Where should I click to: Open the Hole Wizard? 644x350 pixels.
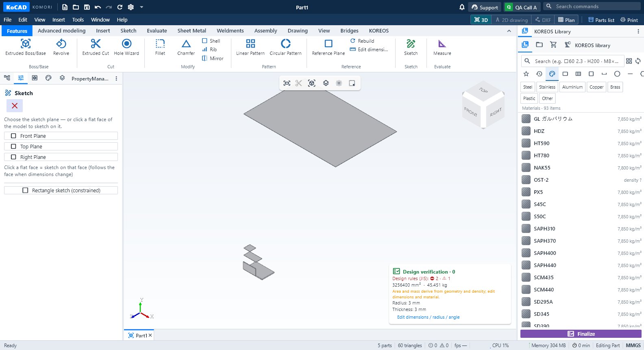pyautogui.click(x=126, y=47)
